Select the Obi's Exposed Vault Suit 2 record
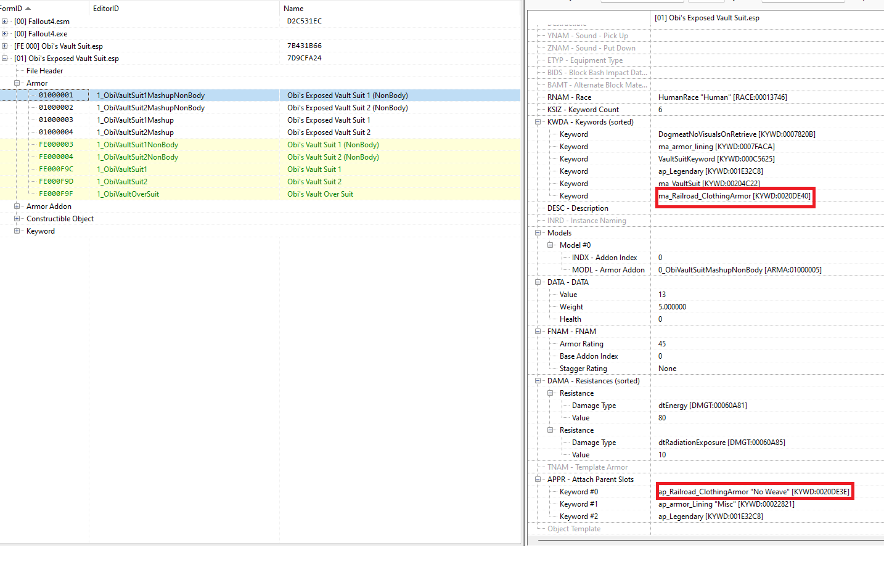This screenshot has height=588, width=884. pyautogui.click(x=260, y=133)
